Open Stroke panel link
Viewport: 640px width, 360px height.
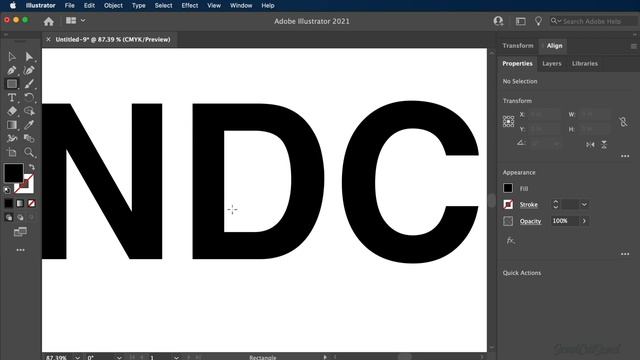click(x=529, y=205)
